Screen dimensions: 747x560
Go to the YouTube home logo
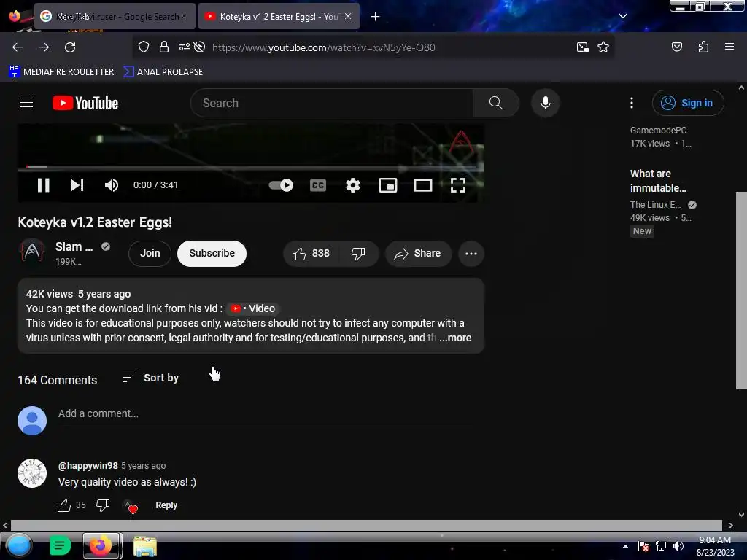tap(85, 103)
